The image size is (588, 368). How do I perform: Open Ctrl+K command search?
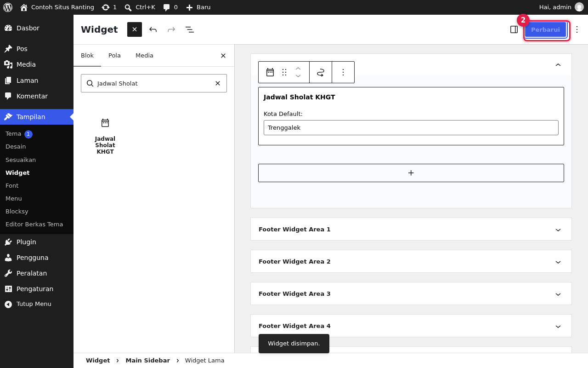tap(140, 7)
